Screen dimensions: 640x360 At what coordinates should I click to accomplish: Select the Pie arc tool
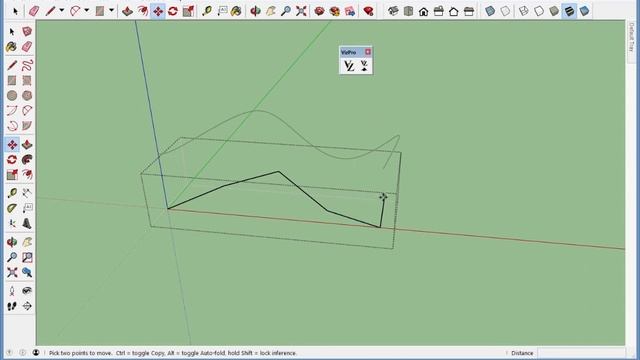click(27, 126)
